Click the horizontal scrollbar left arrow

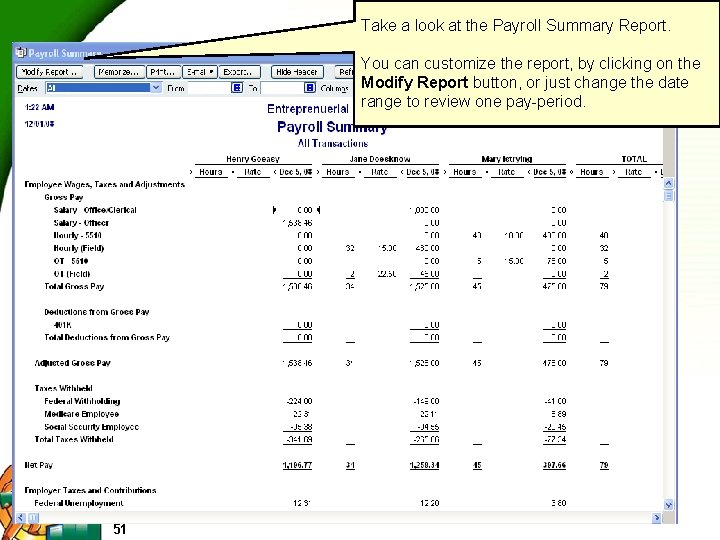pyautogui.click(x=21, y=518)
